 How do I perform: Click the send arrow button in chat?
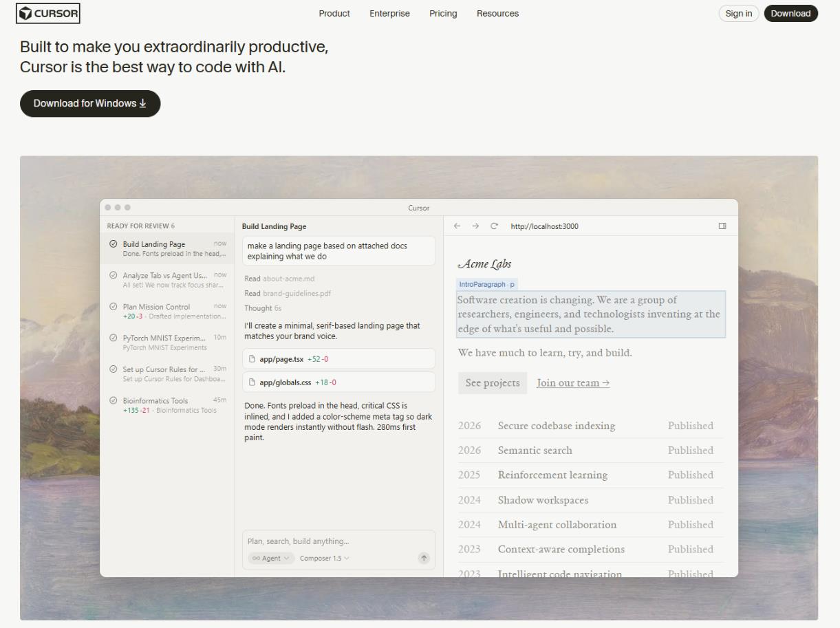tap(424, 558)
